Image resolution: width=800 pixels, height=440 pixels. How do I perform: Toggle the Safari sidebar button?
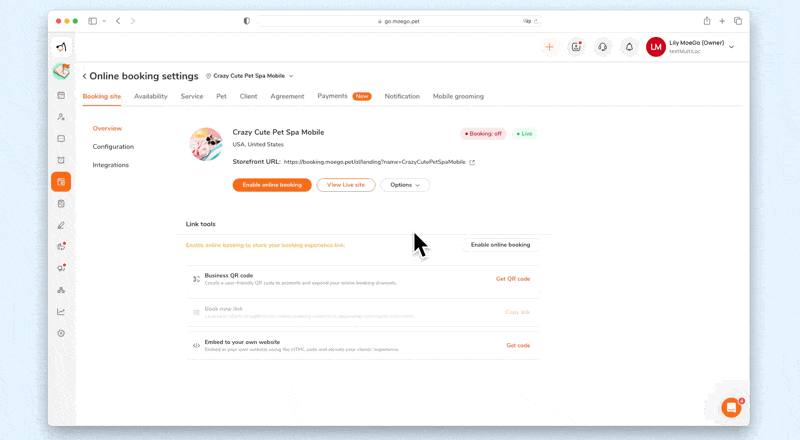pyautogui.click(x=92, y=21)
